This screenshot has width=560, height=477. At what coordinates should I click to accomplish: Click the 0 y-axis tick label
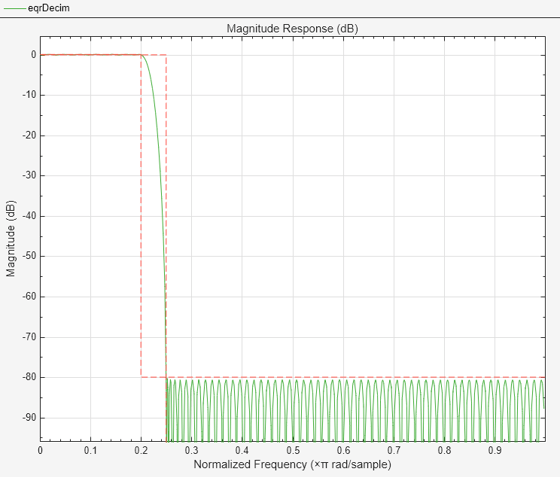pyautogui.click(x=34, y=55)
